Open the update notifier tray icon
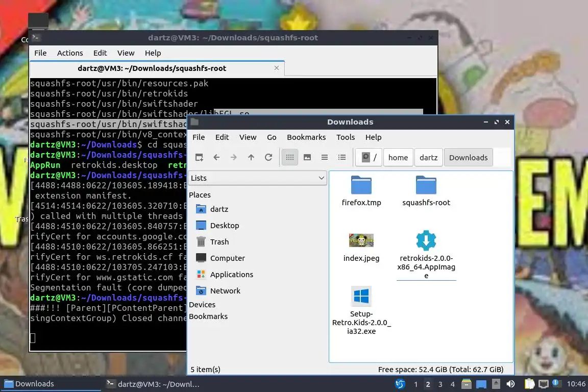 coord(556,383)
